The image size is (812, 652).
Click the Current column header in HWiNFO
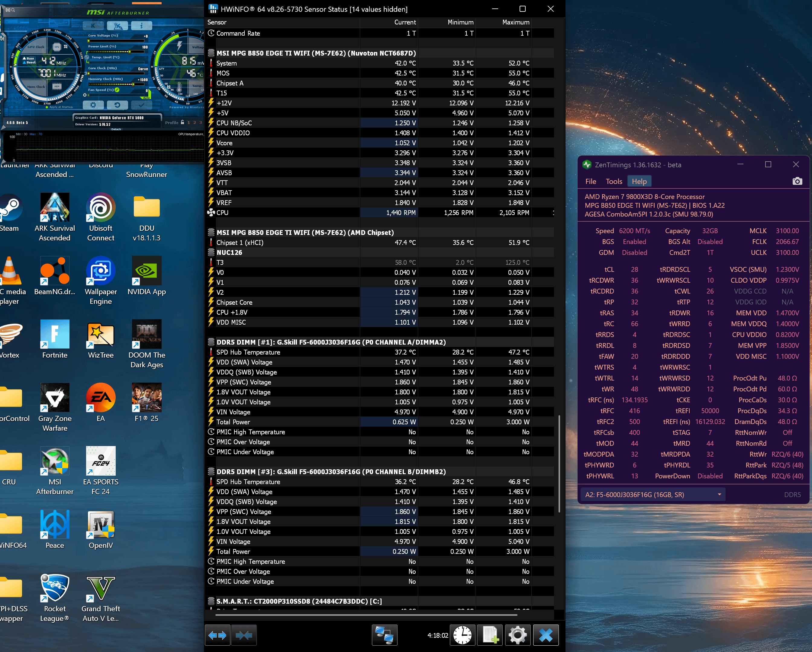tap(389, 22)
